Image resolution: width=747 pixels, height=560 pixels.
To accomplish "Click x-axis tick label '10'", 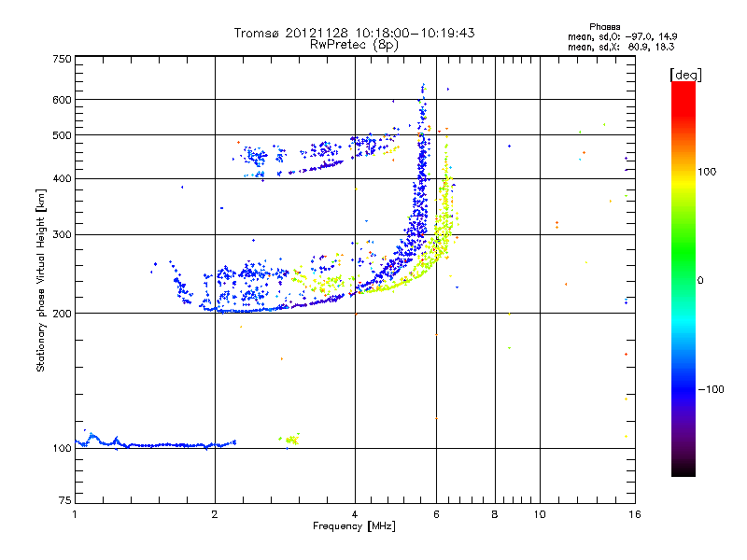I will 540,514.
